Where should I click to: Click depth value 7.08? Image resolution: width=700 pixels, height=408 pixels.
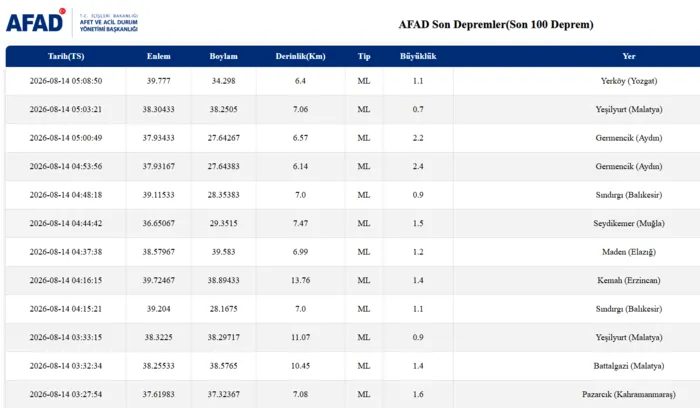(x=300, y=394)
